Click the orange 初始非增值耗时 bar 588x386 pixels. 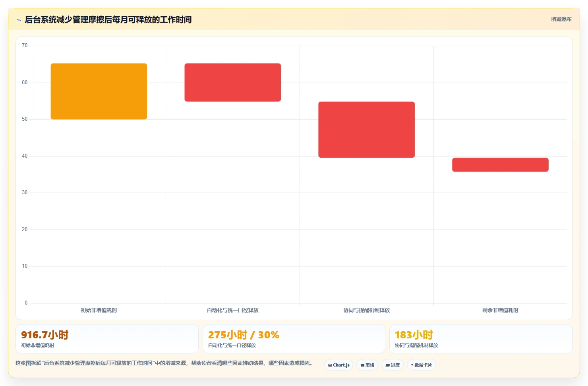(99, 91)
